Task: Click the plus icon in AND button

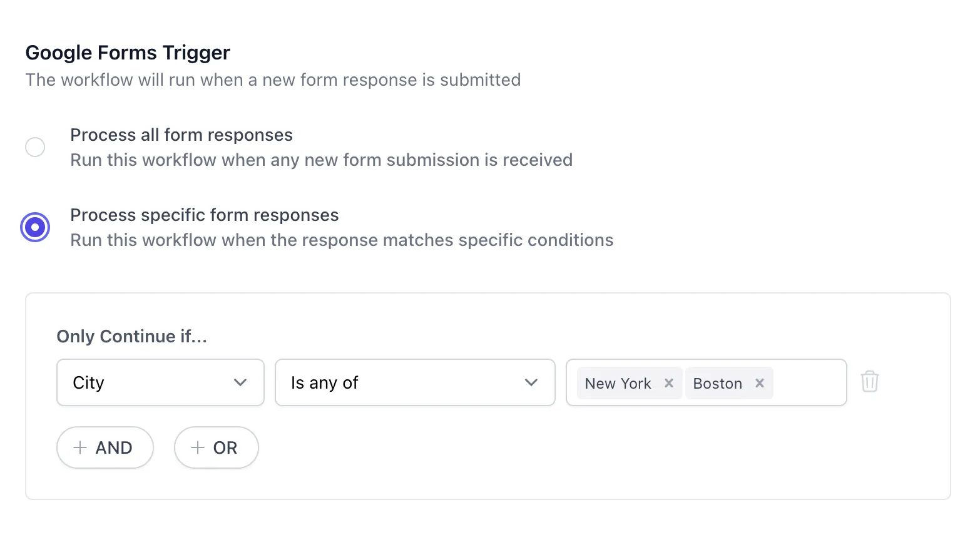Action: (x=80, y=447)
